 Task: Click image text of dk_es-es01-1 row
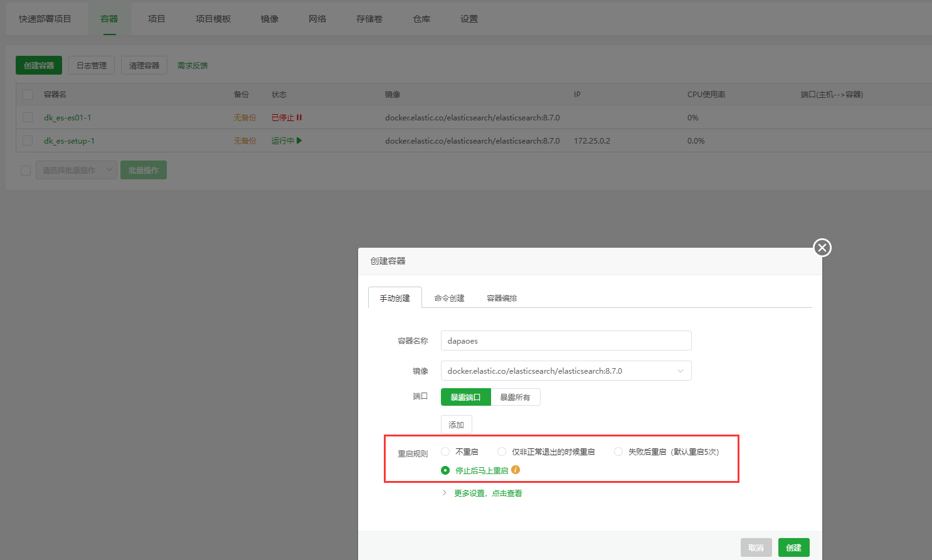click(x=472, y=117)
